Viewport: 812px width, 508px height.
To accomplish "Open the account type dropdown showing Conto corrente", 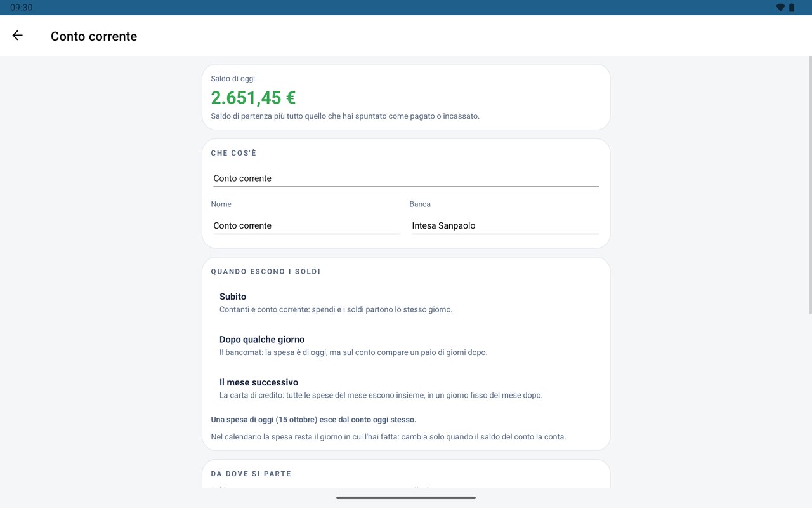I will 406,178.
